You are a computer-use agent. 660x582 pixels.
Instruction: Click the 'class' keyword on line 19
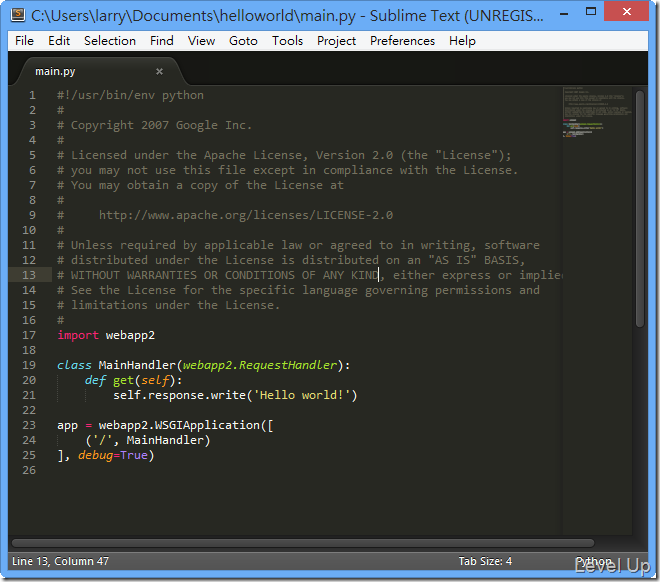coord(74,365)
